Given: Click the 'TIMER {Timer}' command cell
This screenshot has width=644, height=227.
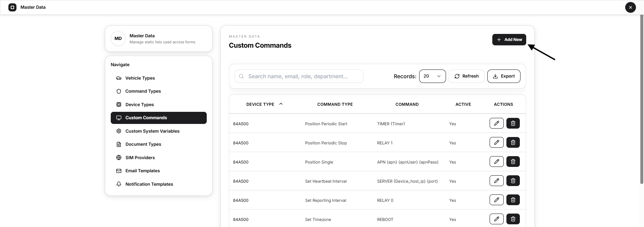Looking at the screenshot, I should (x=391, y=124).
